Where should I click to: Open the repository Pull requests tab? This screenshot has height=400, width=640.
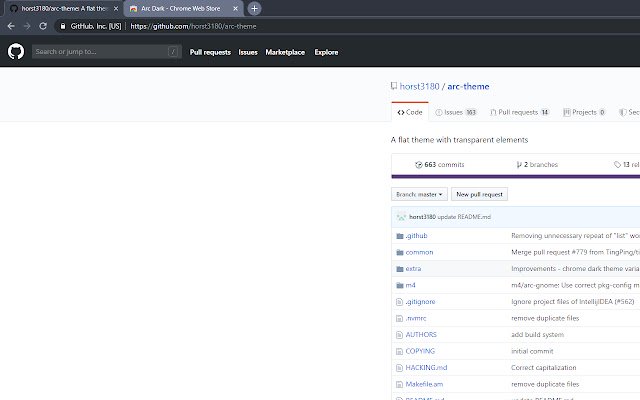[x=520, y=112]
